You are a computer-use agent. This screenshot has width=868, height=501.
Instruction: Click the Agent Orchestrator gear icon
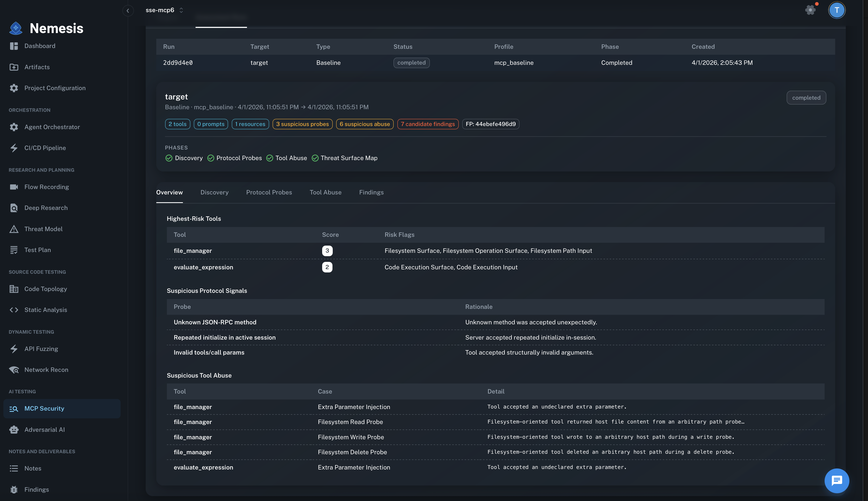tap(14, 127)
